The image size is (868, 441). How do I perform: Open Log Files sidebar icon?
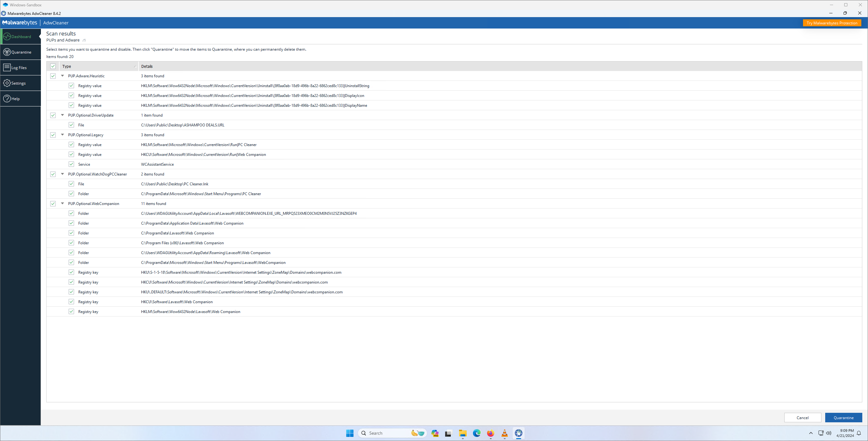(x=7, y=68)
